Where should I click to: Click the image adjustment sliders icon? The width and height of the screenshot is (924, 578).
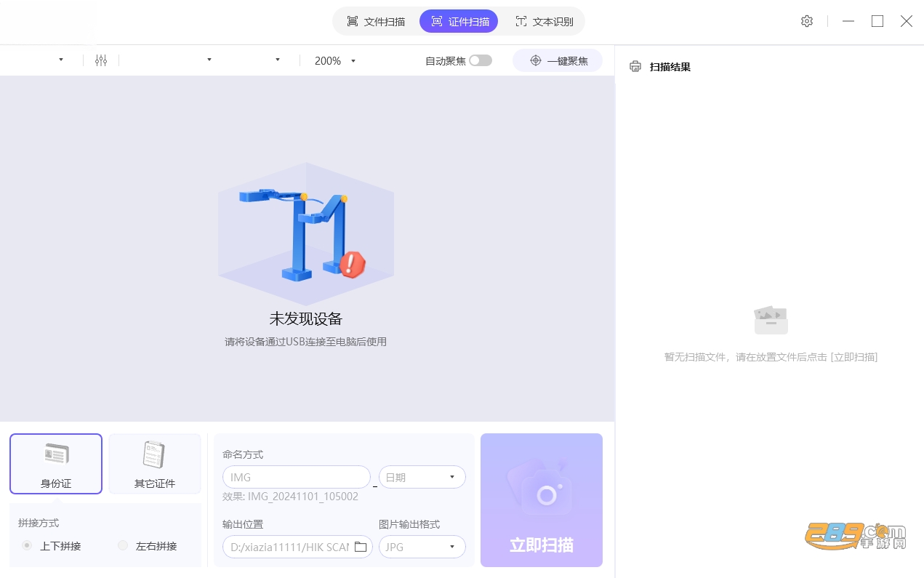point(101,60)
